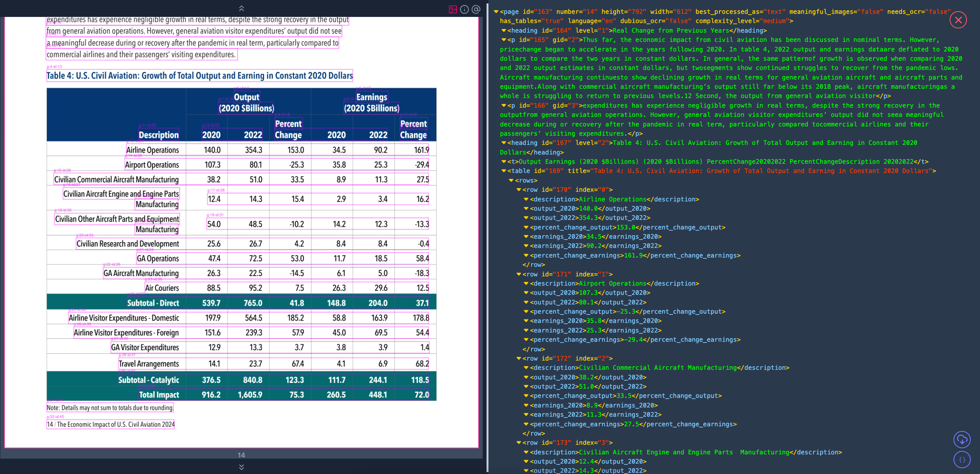Collapse row id 170 node

tap(518, 190)
